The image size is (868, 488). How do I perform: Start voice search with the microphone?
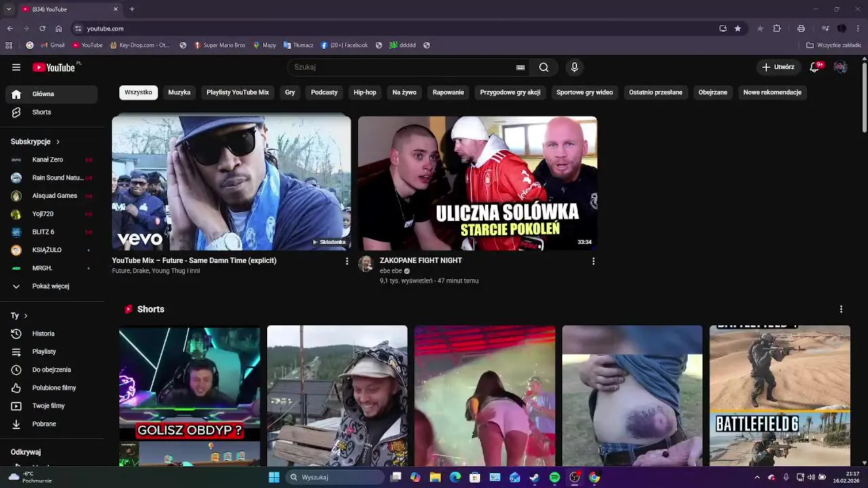tap(574, 67)
